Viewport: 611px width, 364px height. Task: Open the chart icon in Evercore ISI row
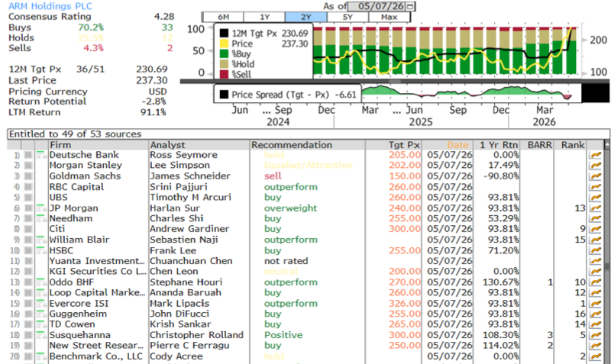tap(596, 304)
